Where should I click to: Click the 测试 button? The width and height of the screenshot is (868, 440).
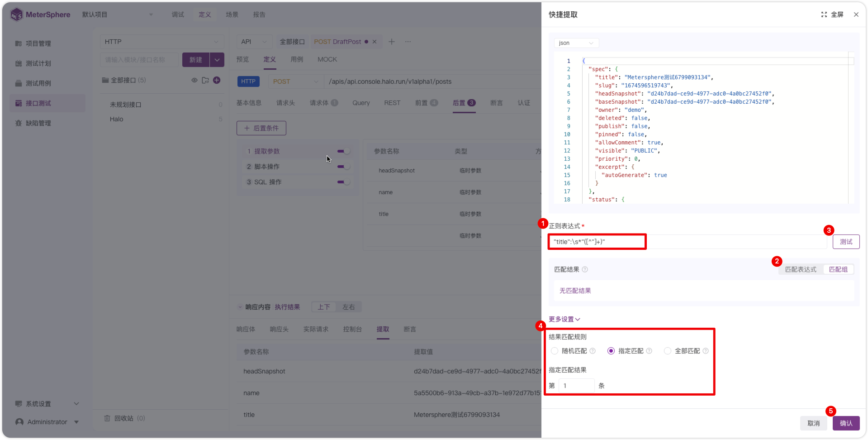tap(846, 242)
